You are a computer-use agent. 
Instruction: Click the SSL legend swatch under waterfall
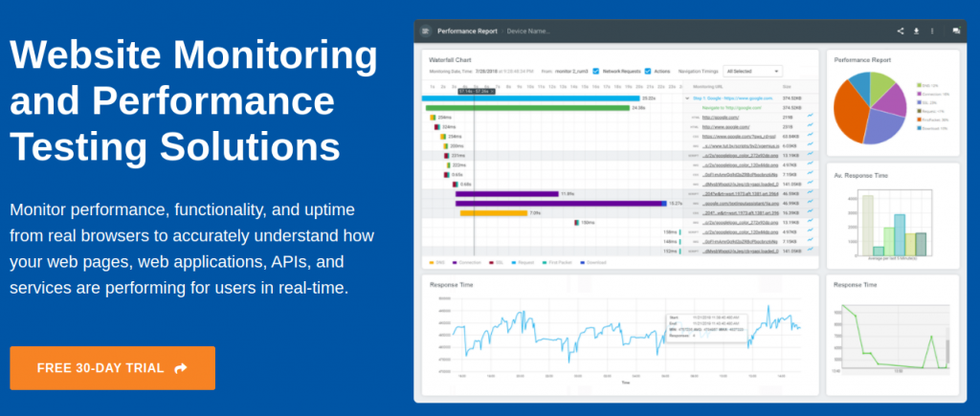[492, 262]
